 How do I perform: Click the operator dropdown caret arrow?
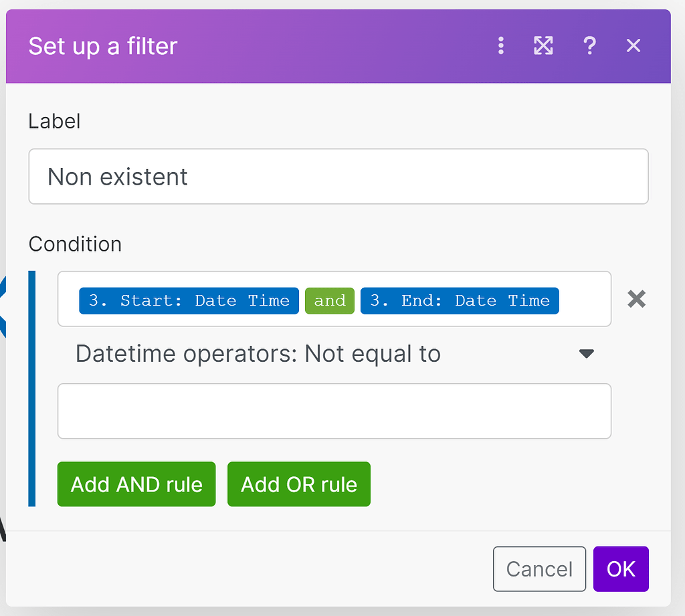click(586, 354)
